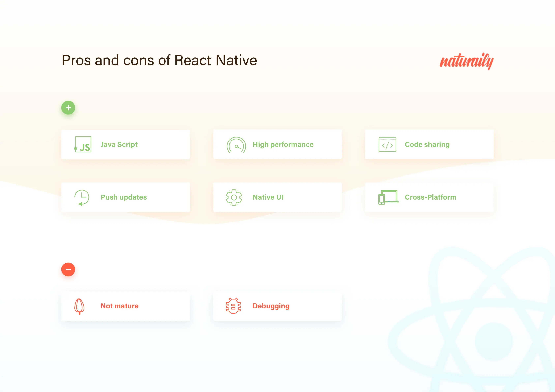Screen dimensions: 555x392
Task: Select the Push updates label
Action: point(124,197)
